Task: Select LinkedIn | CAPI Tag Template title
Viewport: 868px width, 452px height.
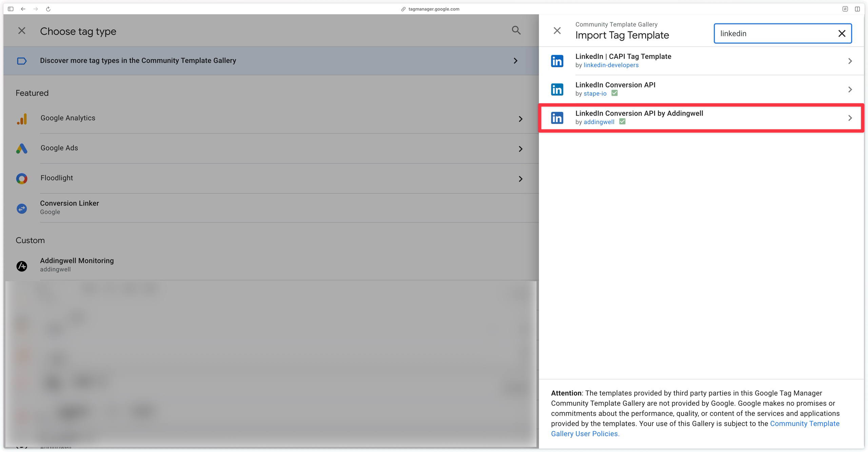Action: click(623, 56)
